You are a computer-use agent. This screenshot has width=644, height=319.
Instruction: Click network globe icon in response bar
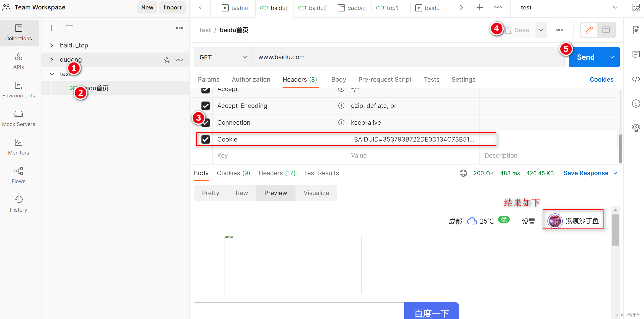pyautogui.click(x=463, y=173)
